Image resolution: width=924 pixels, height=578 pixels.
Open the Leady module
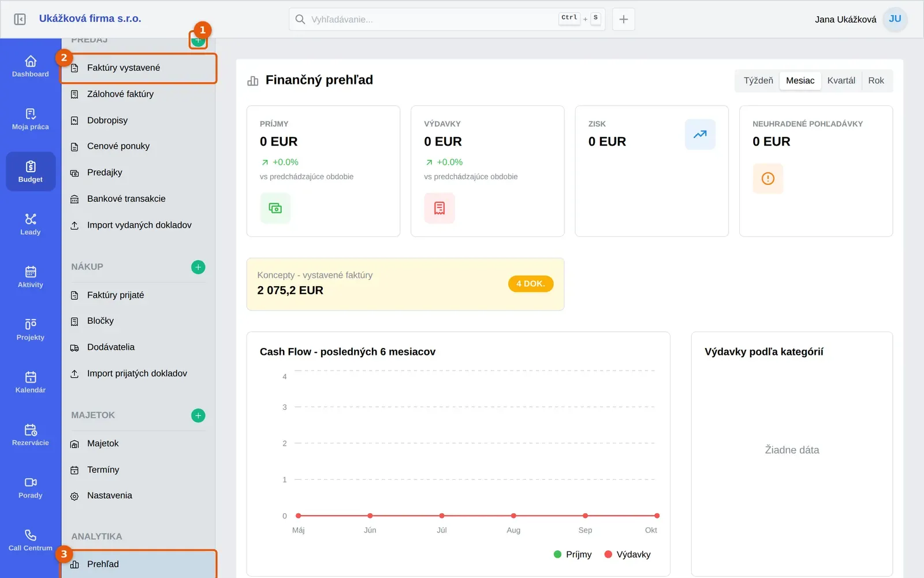[x=31, y=224]
